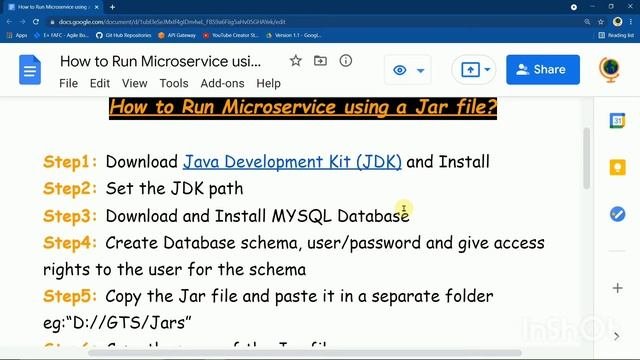
Task: Click the browser forward arrow
Action: tap(22, 22)
